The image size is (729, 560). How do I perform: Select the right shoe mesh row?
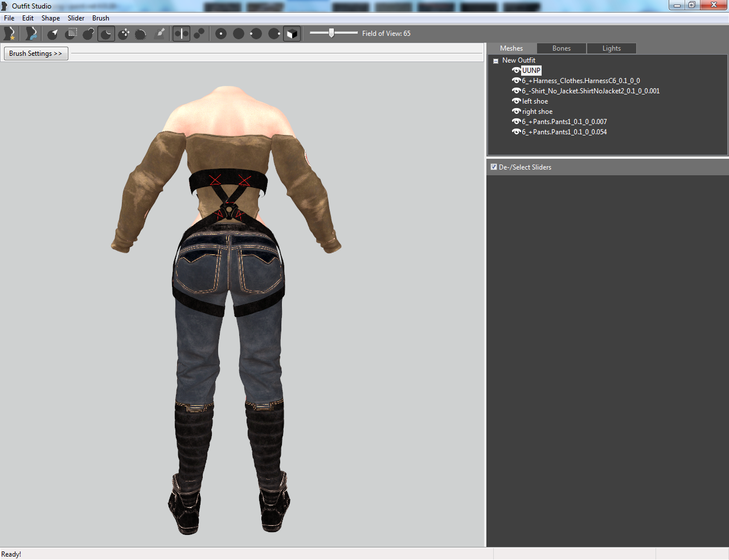(538, 112)
